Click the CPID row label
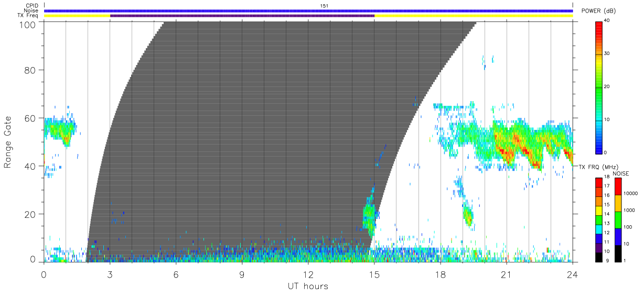 coord(33,6)
